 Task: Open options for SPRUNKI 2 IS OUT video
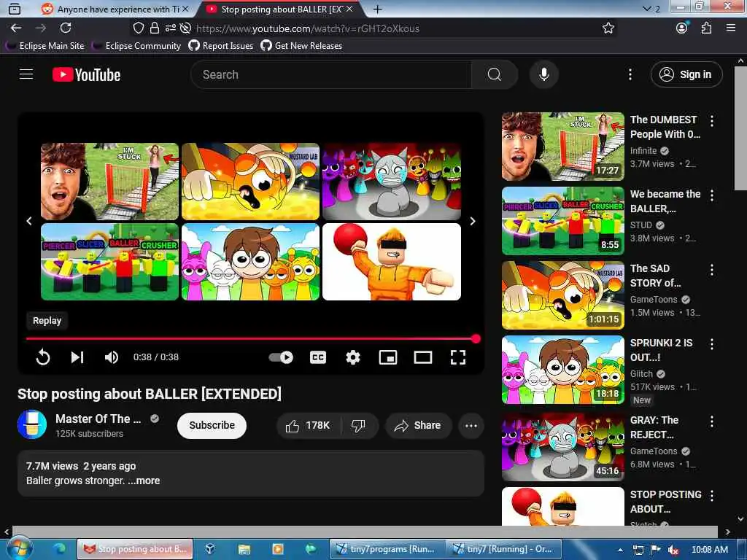tap(712, 344)
